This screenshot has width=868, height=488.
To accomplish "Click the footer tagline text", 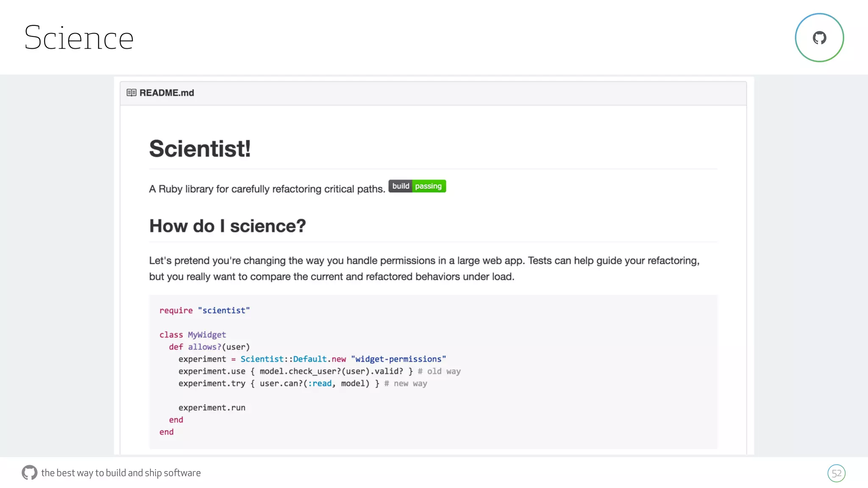I will pos(121,473).
